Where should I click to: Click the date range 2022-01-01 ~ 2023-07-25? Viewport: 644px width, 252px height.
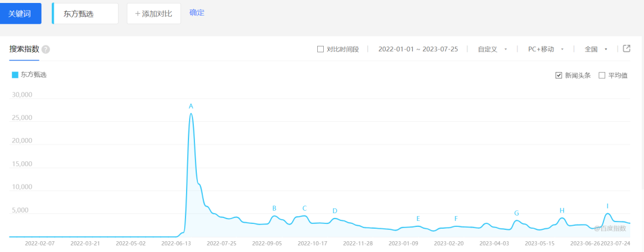[418, 49]
